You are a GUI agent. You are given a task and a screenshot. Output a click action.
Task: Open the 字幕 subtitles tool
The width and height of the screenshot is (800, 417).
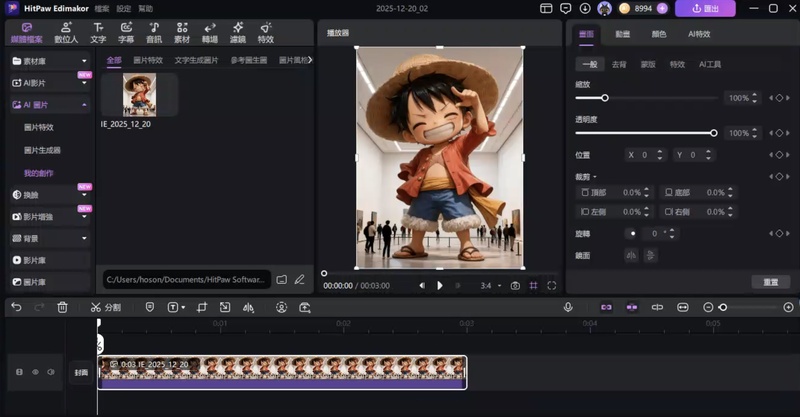[x=126, y=33]
